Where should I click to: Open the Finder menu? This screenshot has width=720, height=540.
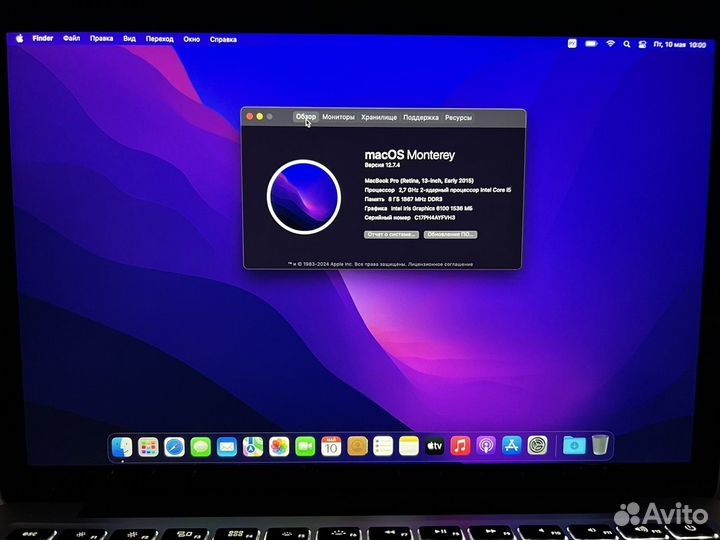(43, 38)
